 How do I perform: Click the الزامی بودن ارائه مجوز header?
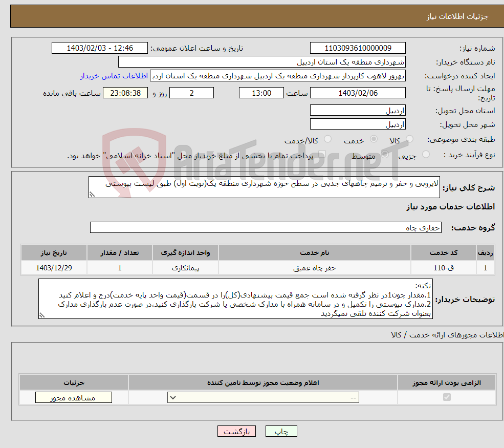(447, 382)
